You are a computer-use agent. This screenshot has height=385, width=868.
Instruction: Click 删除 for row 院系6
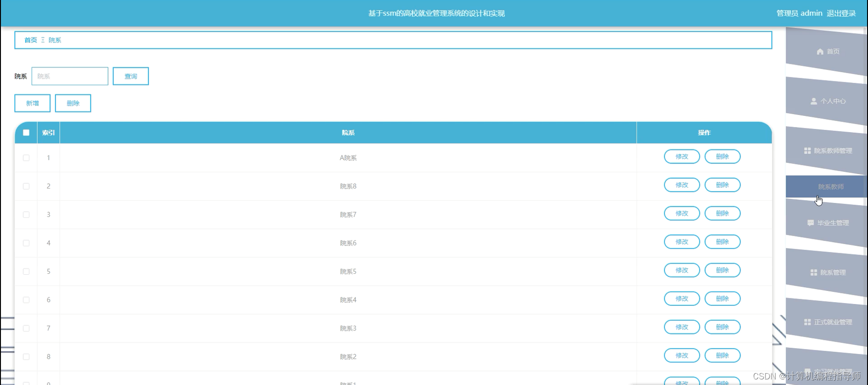click(x=722, y=242)
